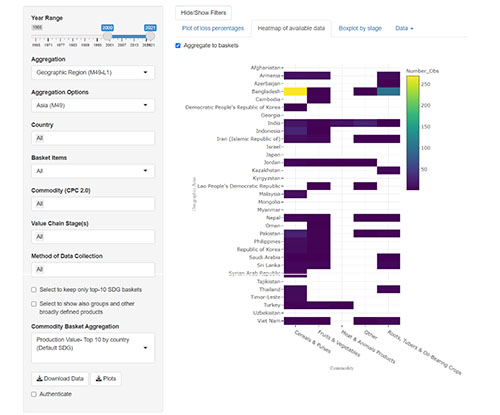This screenshot has width=500, height=415.
Task: Click the Viet Nam axis label
Action: point(269,321)
